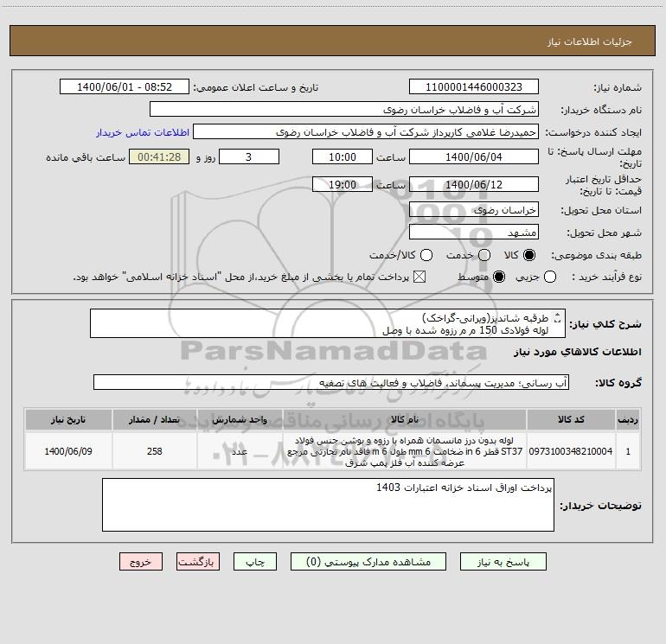
Task: Click the گروه کالا field
Action: point(331,382)
